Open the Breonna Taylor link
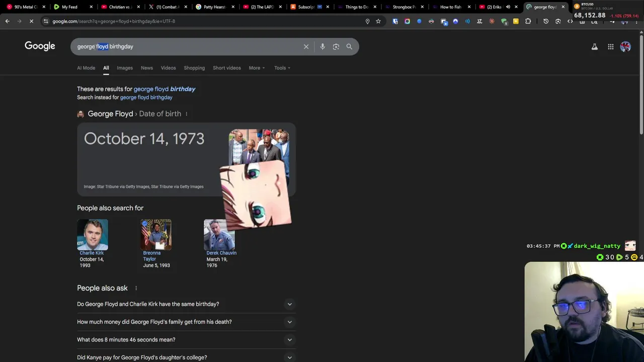This screenshot has width=644, height=362. pos(151,256)
